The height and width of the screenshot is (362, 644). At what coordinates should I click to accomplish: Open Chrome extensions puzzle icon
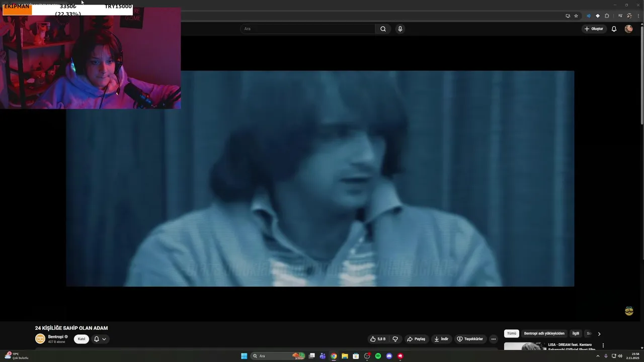coord(607,16)
